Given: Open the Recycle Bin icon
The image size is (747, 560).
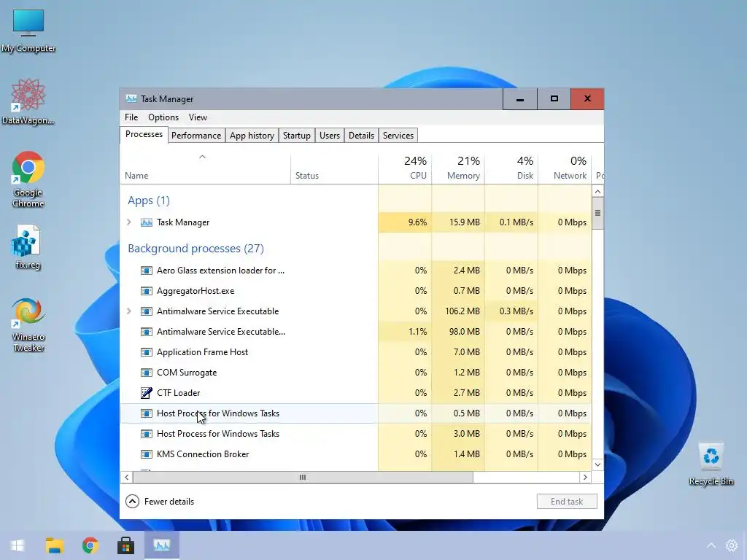Looking at the screenshot, I should [711, 463].
